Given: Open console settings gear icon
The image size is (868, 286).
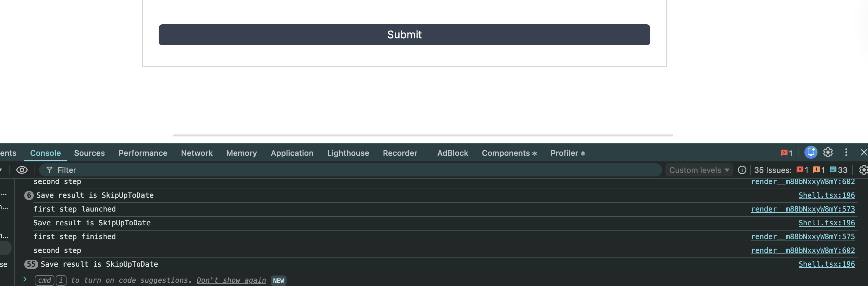Looking at the screenshot, I should (863, 170).
